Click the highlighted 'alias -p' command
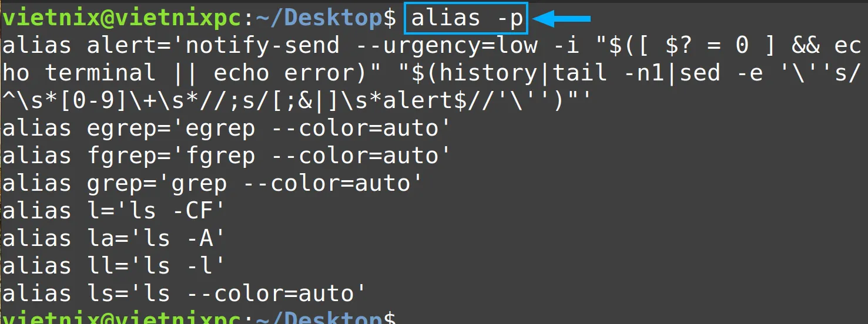The width and height of the screenshot is (868, 324). coord(467,19)
